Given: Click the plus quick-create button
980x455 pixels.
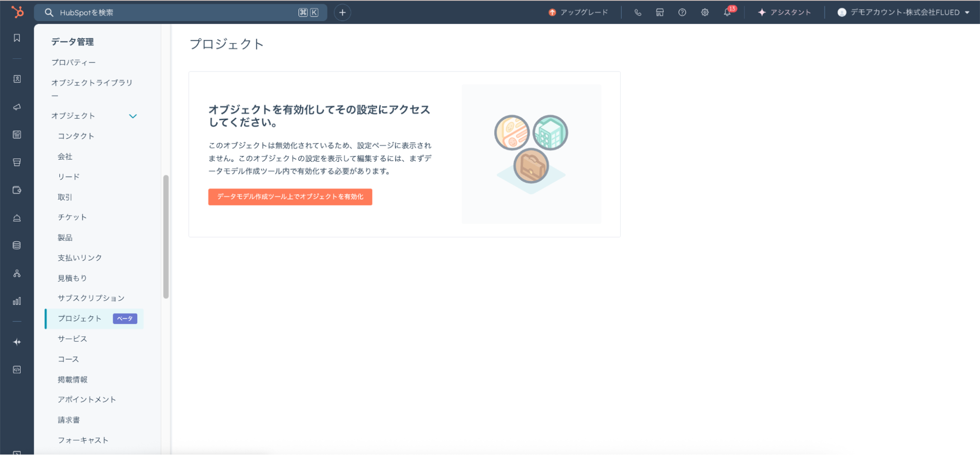Looking at the screenshot, I should (x=342, y=12).
